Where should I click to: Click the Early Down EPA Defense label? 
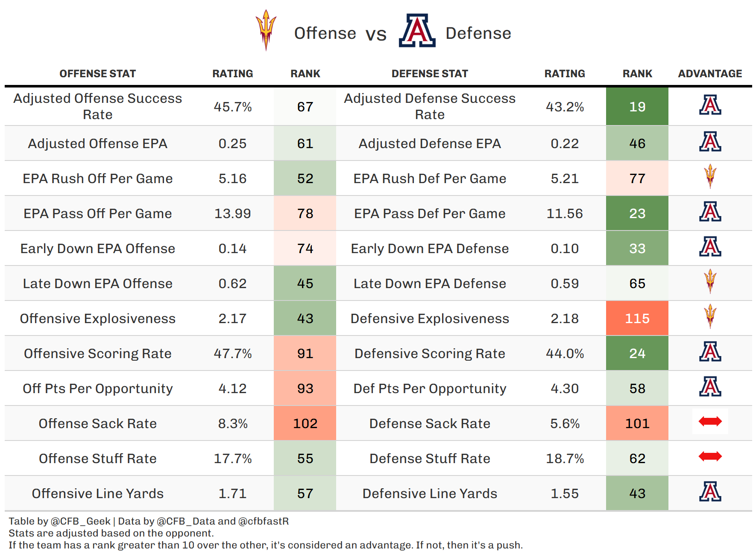430,248
